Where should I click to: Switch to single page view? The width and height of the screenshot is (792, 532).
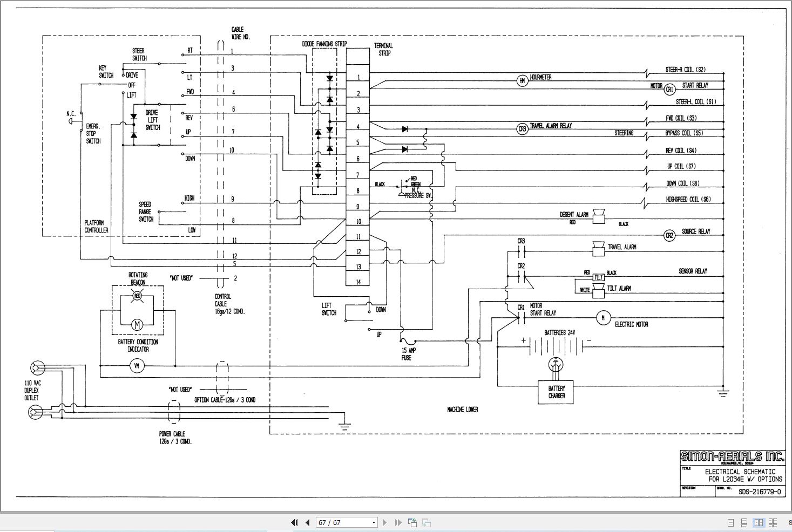tap(730, 522)
